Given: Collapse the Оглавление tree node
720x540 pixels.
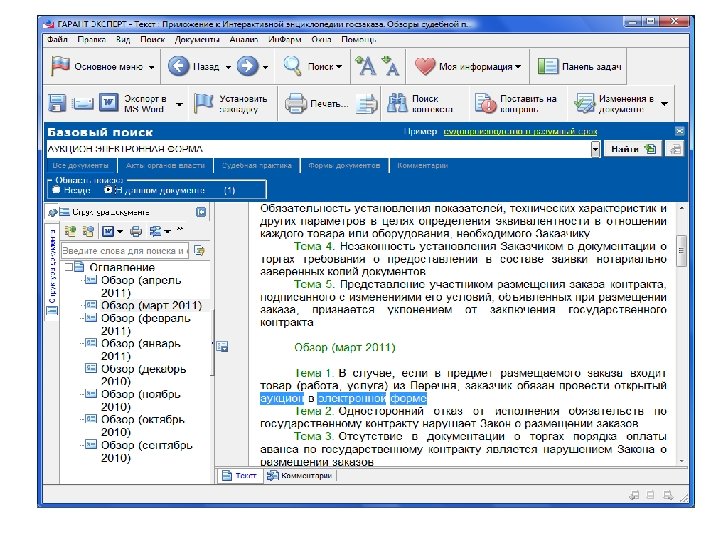Looking at the screenshot, I should (69, 267).
